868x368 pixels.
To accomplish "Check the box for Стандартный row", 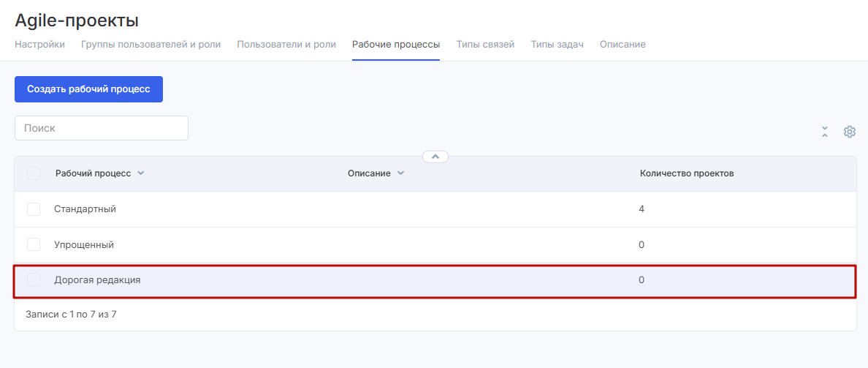I will tap(34, 209).
